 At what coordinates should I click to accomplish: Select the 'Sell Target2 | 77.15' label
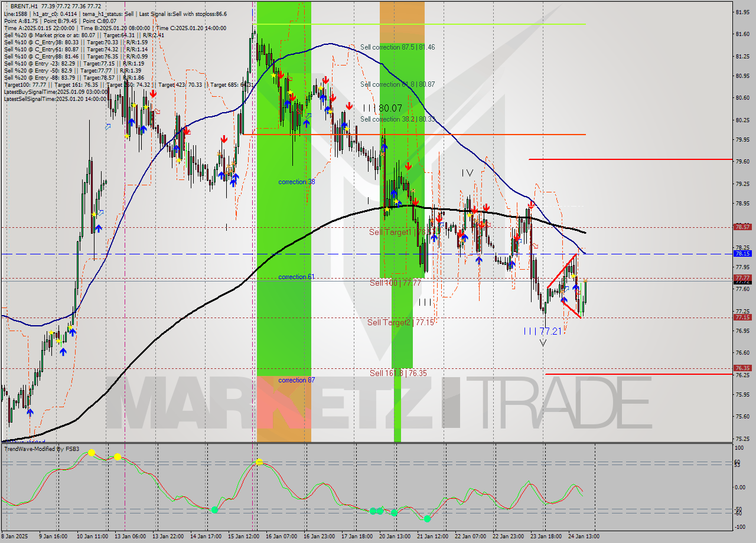click(x=400, y=322)
